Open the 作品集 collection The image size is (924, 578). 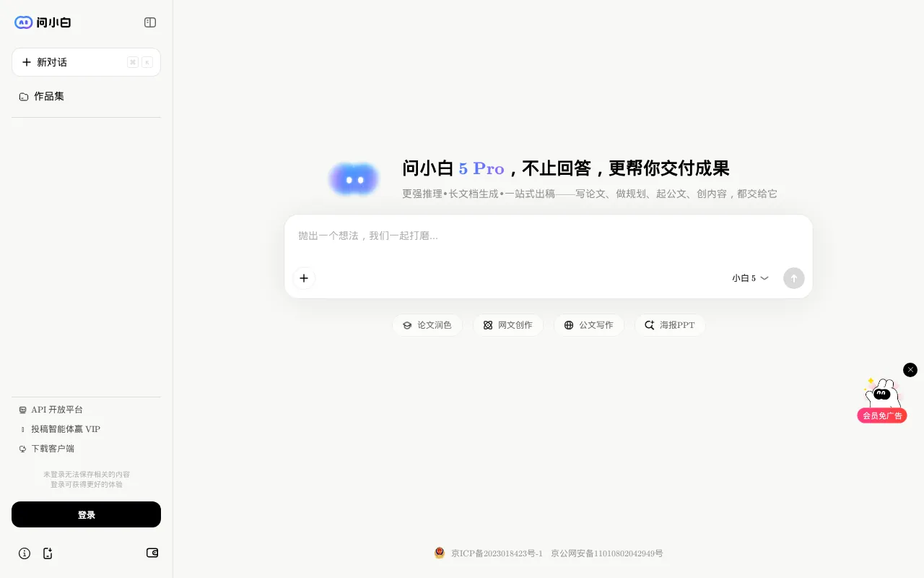[x=86, y=96]
